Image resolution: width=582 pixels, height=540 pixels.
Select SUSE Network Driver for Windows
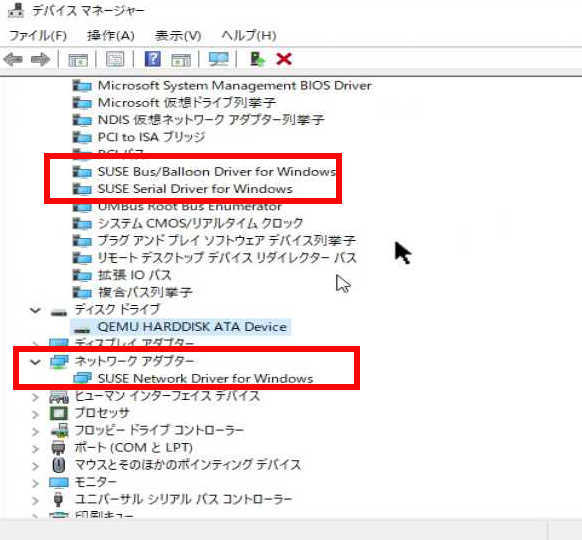[205, 379]
